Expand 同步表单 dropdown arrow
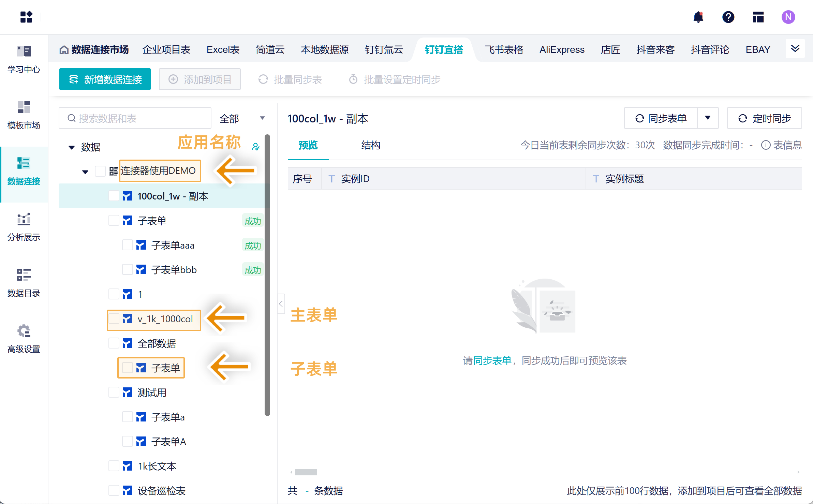 click(708, 118)
